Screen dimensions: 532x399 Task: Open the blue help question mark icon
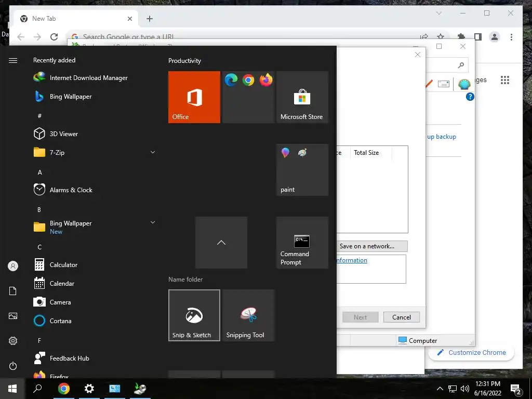point(470,97)
